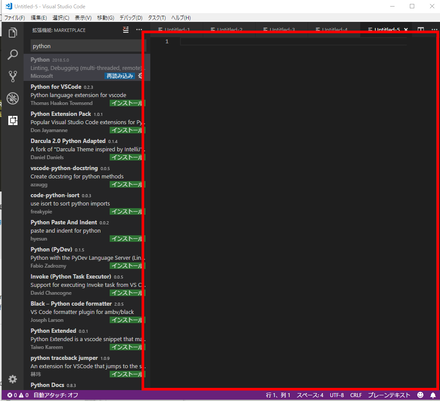Screen dimensions: 440x401
Task: Click 行 1、列 1 cursor position indicator
Action: tap(278, 395)
